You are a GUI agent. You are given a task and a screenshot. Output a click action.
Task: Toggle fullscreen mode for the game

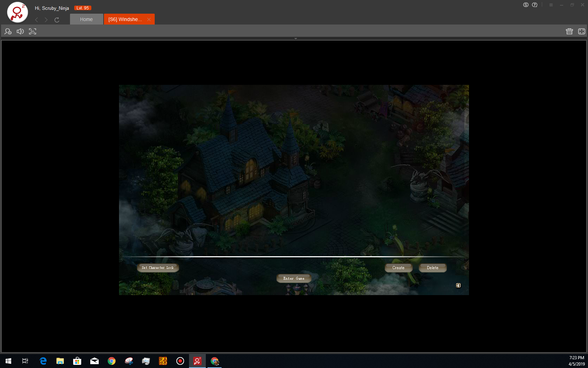point(582,32)
